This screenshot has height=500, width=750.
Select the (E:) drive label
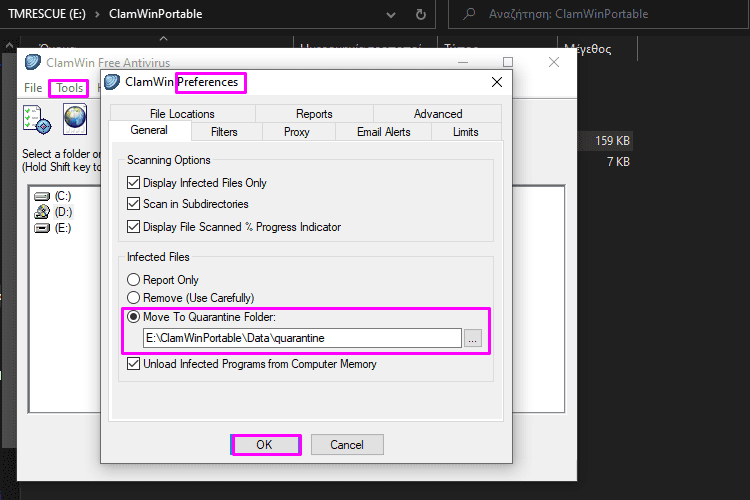coord(63,228)
